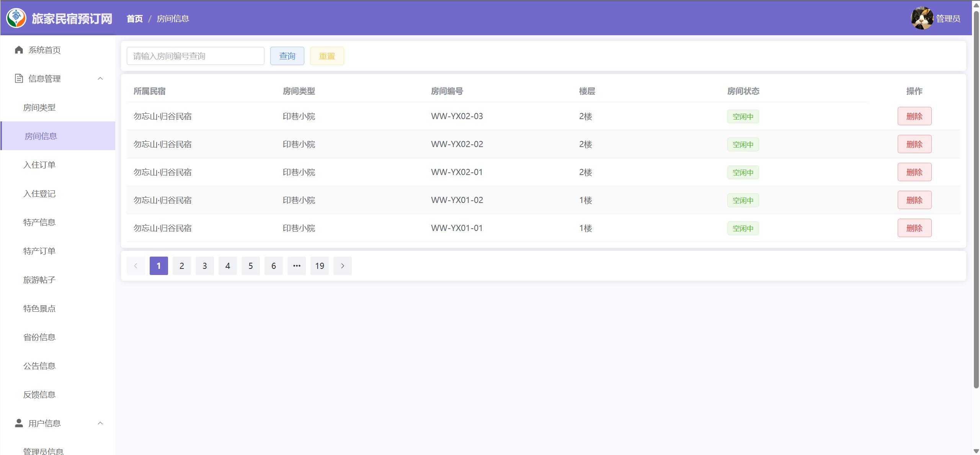Open the 房间类型 menu item
Image resolution: width=980 pixels, height=455 pixels.
tap(39, 108)
